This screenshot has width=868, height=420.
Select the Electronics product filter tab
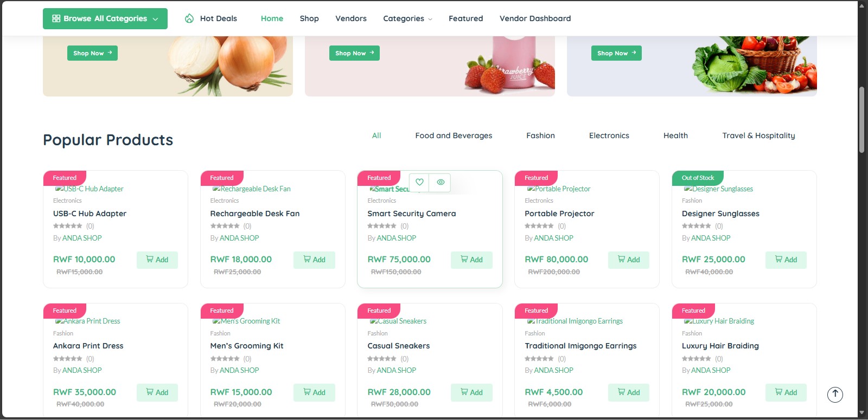[x=609, y=135]
